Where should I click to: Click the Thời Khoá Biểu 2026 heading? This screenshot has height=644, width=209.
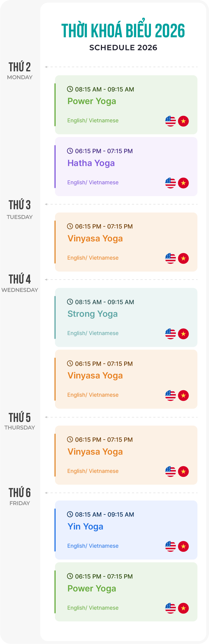[123, 31]
